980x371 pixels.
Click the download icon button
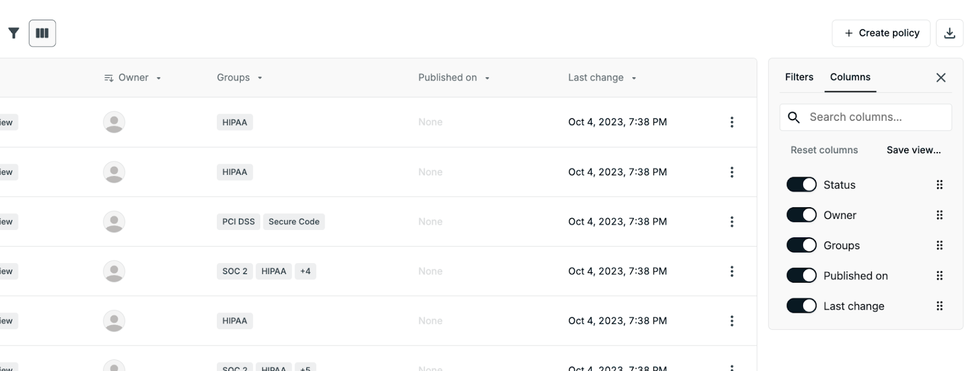click(x=949, y=33)
